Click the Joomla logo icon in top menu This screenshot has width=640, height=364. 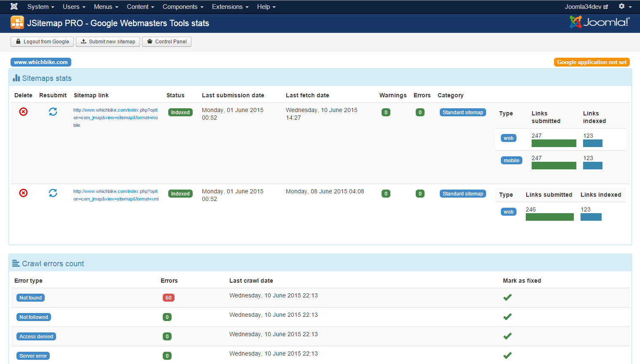coord(14,6)
